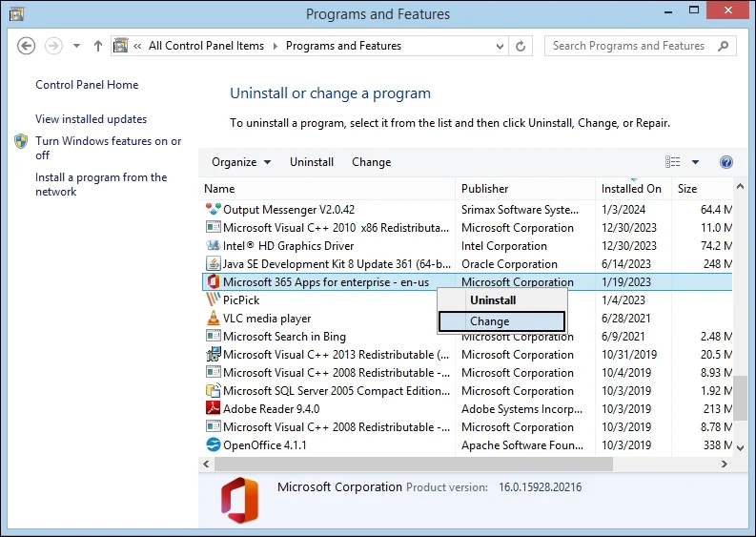Click the forward navigation arrow

[x=53, y=47]
